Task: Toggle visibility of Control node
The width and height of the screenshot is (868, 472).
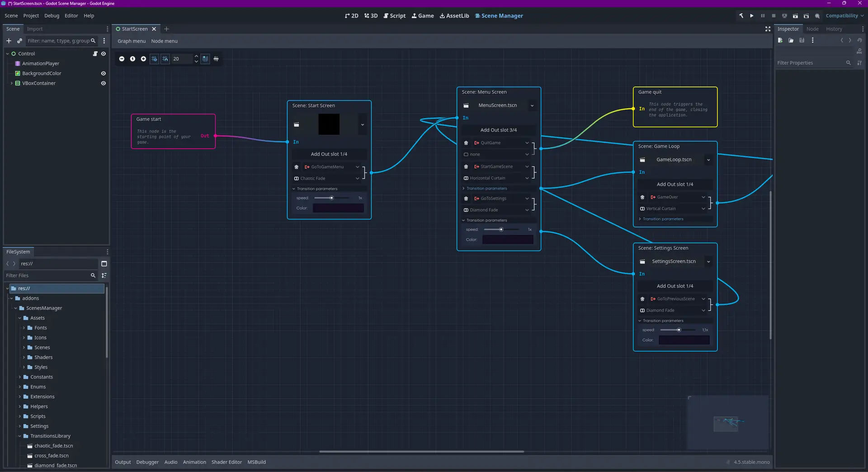Action: pos(104,53)
